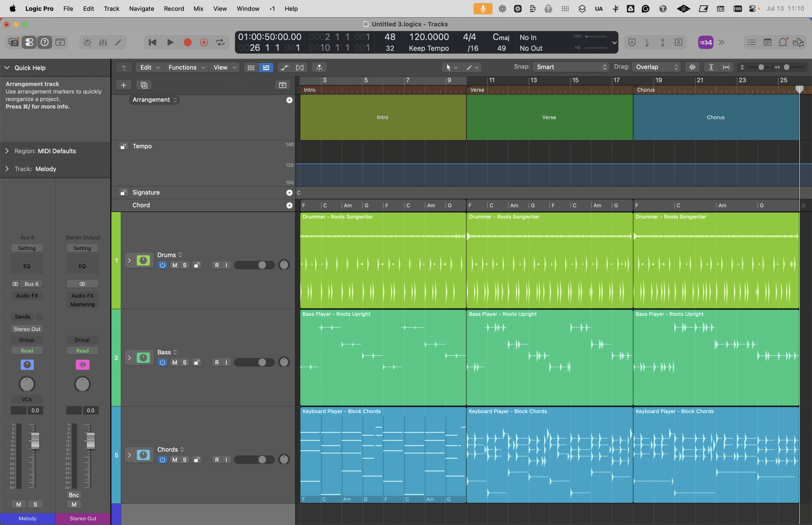The width and height of the screenshot is (812, 525).
Task: Open the Library browser icon
Action: point(14,42)
